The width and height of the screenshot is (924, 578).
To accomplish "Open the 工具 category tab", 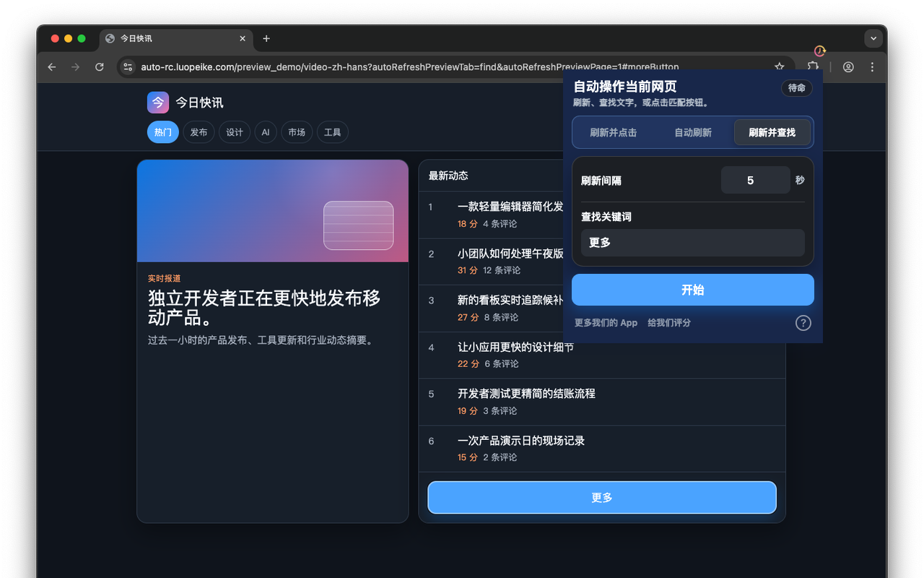I will point(333,132).
